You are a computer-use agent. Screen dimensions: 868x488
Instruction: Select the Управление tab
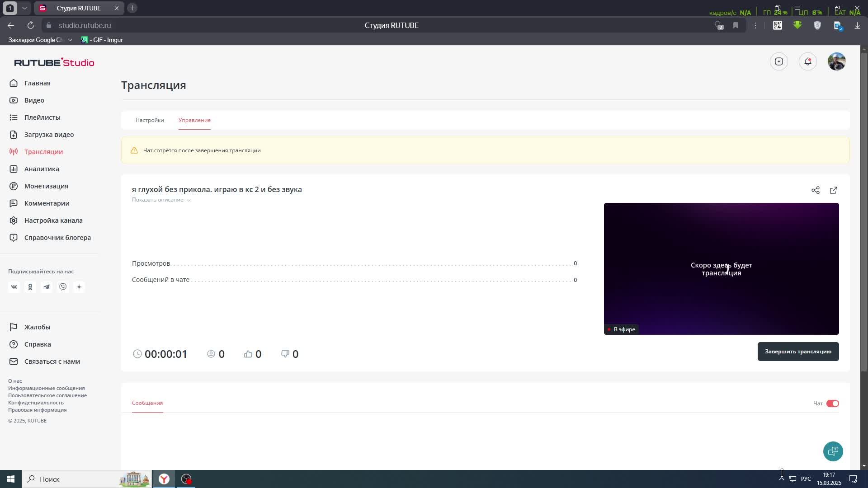pyautogui.click(x=194, y=120)
